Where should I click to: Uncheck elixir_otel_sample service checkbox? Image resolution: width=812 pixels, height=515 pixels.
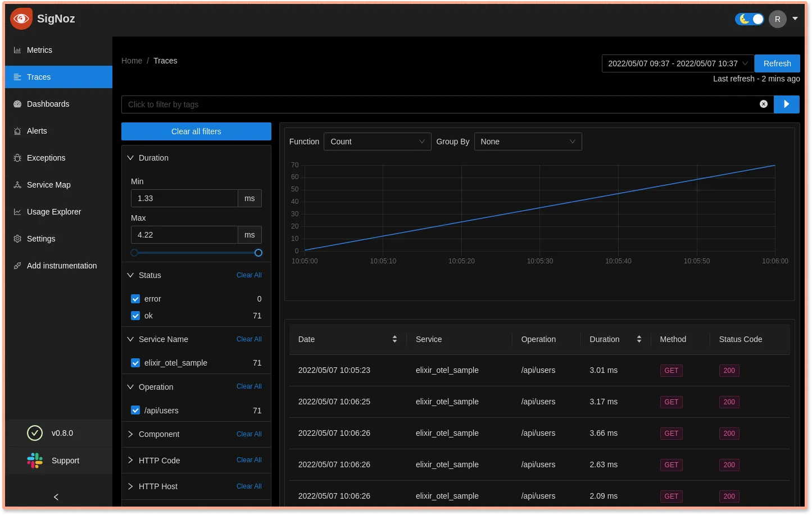pyautogui.click(x=135, y=363)
